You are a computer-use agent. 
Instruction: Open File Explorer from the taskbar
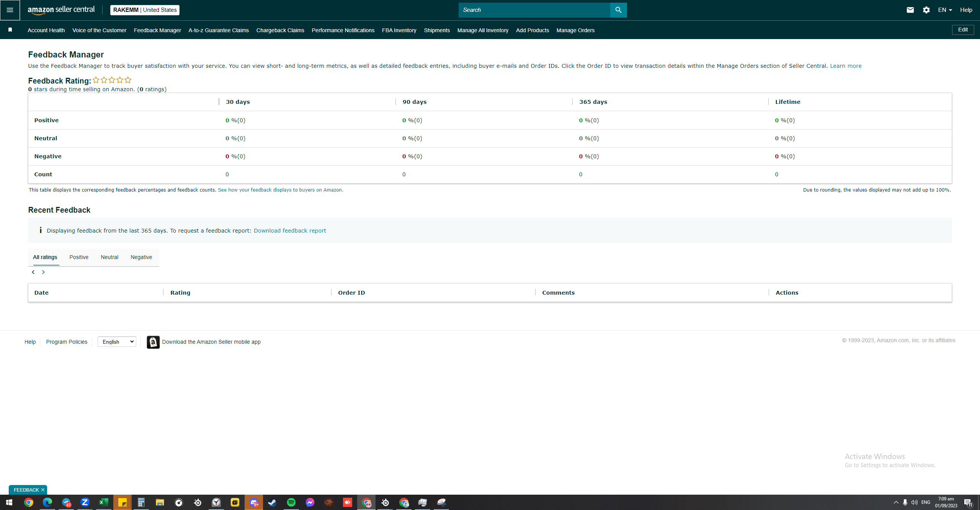tap(160, 502)
